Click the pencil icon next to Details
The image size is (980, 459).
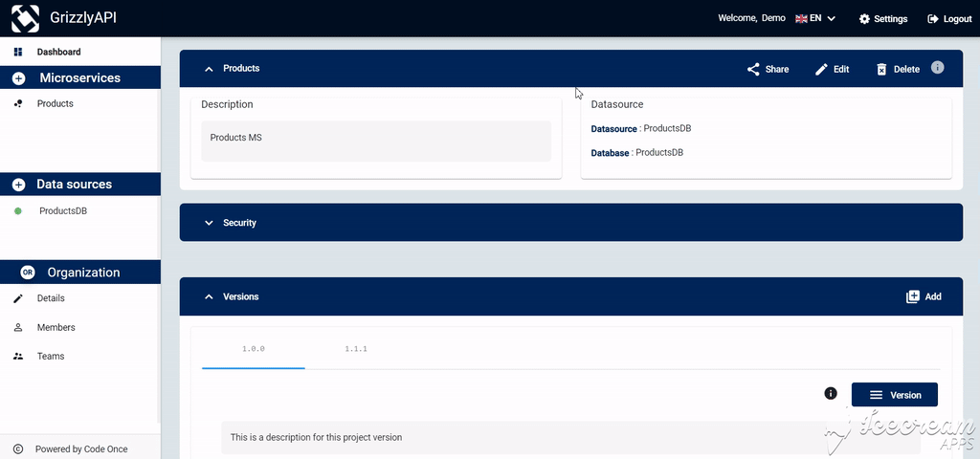pyautogui.click(x=18, y=298)
